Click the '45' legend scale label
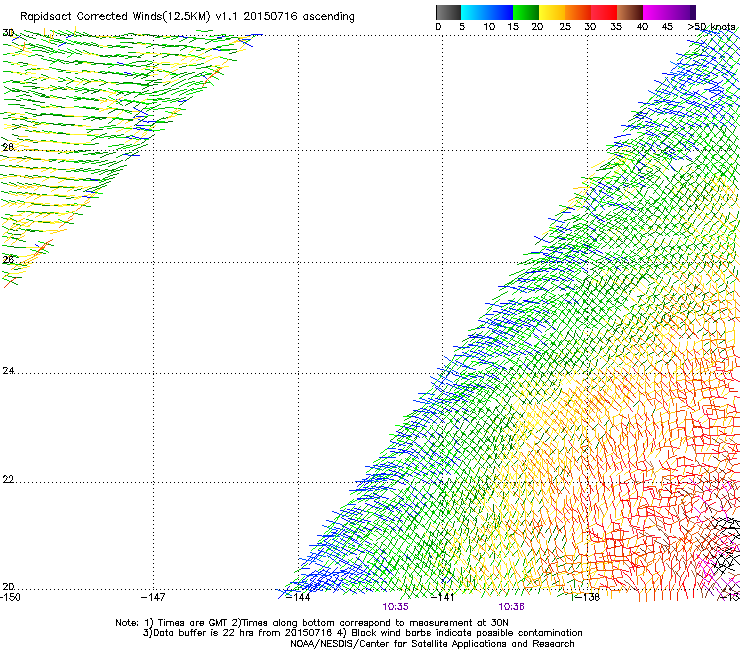 (x=667, y=27)
